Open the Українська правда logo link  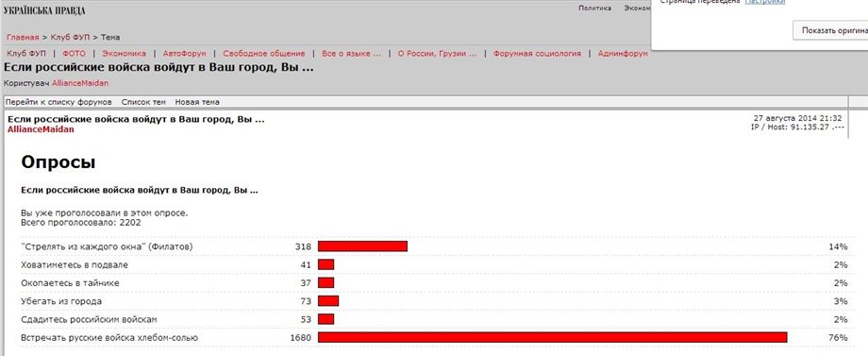44,10
